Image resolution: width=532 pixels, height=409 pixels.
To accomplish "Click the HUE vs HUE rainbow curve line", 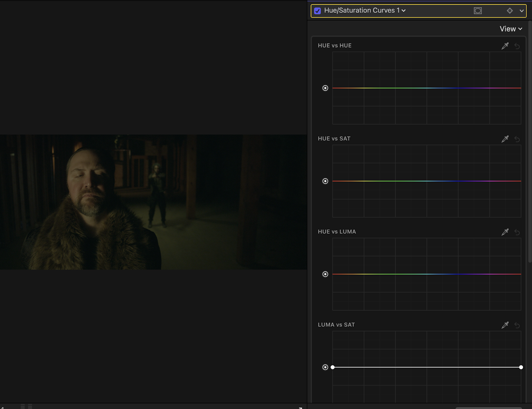I will [x=427, y=88].
